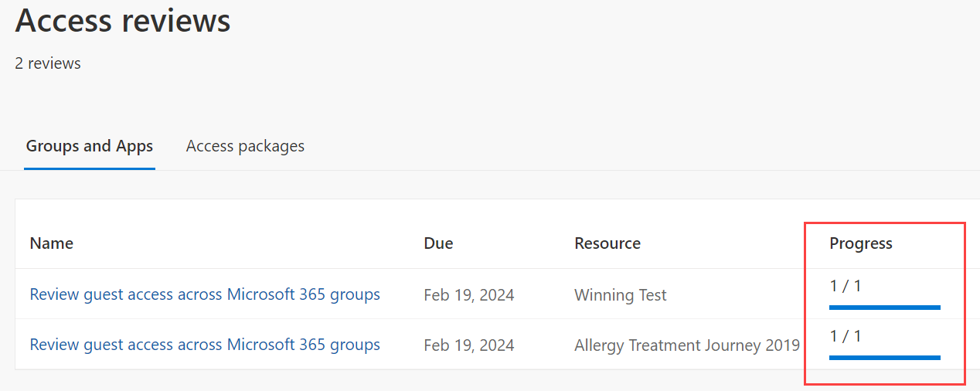Screen dimensions: 980x391
Task: Click the progress bar in the Winning Test row
Action: [x=884, y=308]
